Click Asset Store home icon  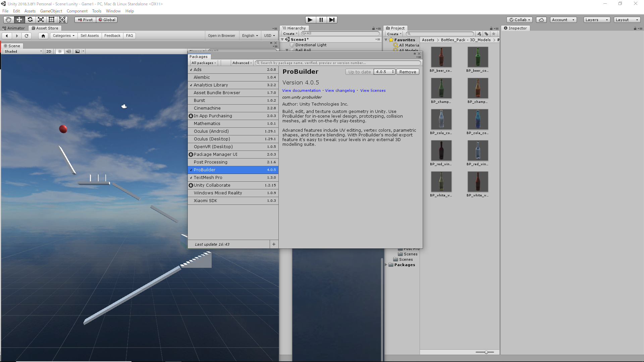pyautogui.click(x=43, y=36)
